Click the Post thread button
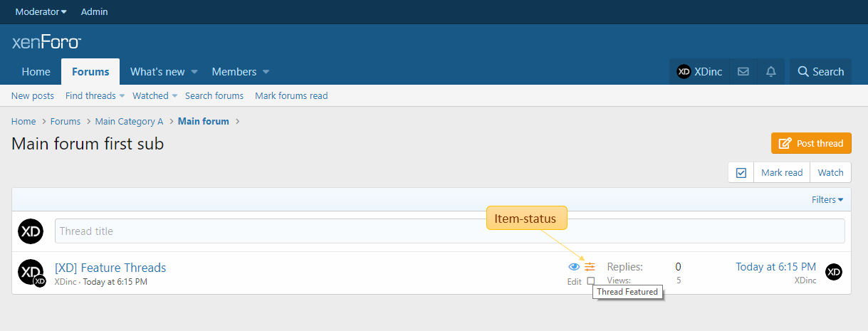This screenshot has height=331, width=868. [811, 143]
